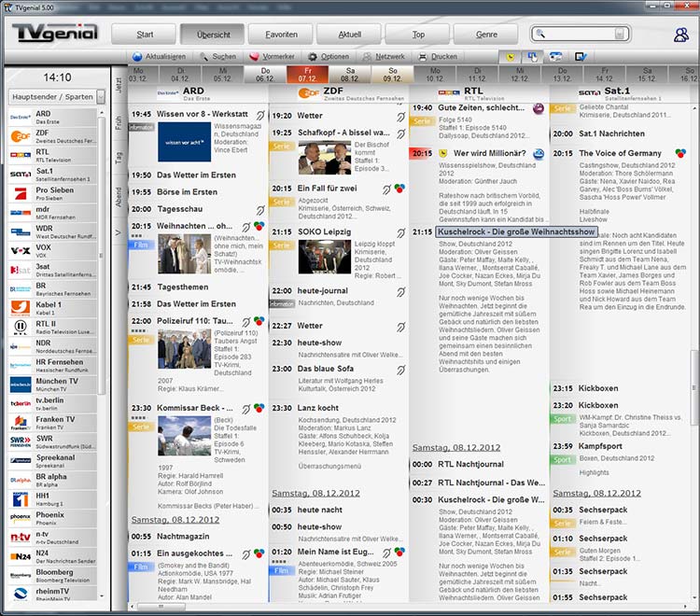Toggle the reminder bell beside Schafkopf - A bissel wa...
The width and height of the screenshot is (700, 616).
(x=401, y=133)
